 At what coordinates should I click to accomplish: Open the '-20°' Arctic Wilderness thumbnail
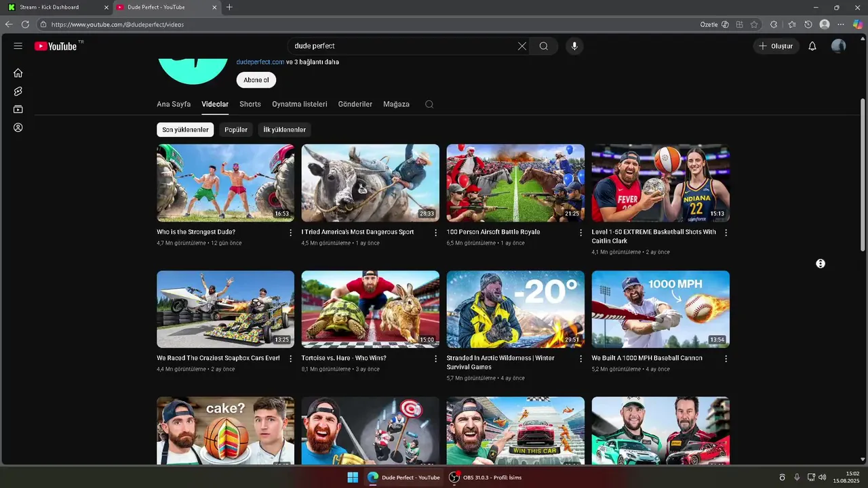[515, 309]
